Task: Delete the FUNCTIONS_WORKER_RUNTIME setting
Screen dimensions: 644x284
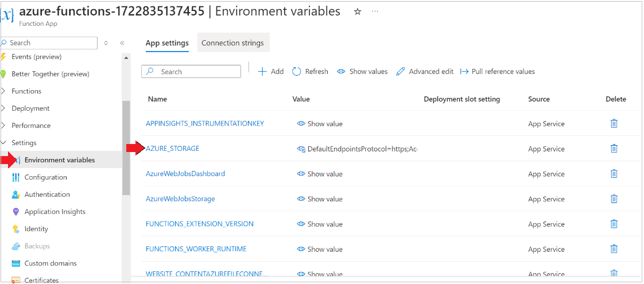Action: click(x=614, y=249)
